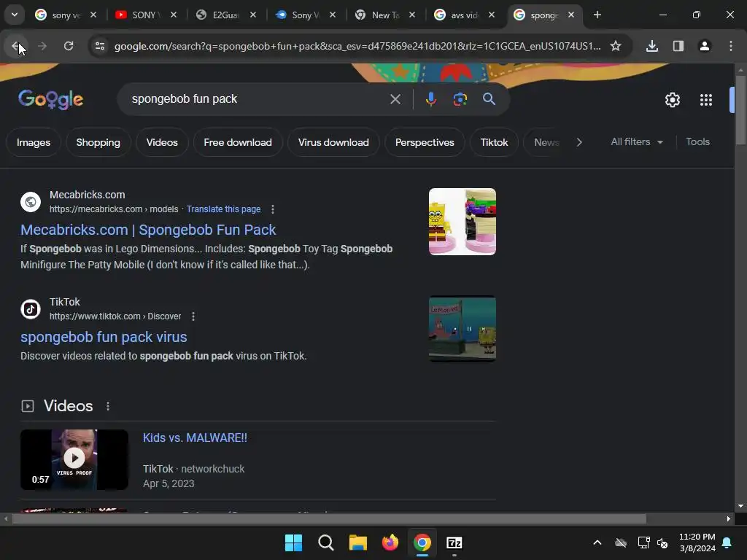Launch Firefox from taskbar

point(390,542)
